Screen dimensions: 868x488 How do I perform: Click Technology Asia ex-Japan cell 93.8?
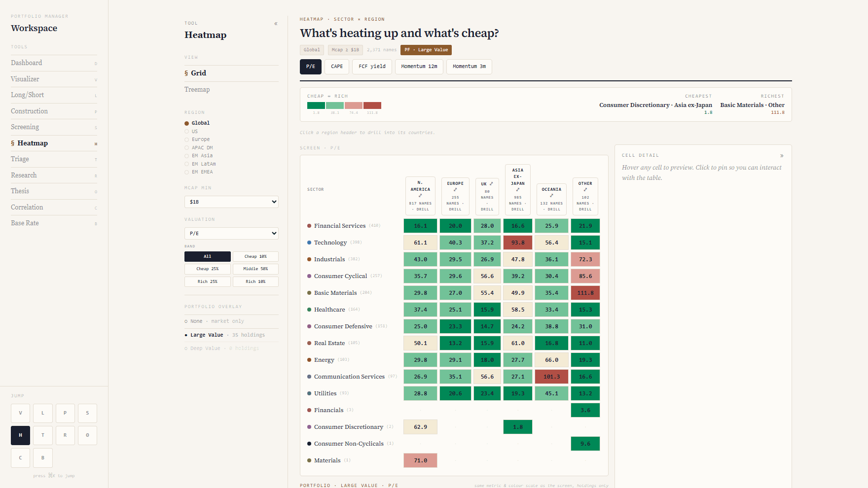click(518, 243)
